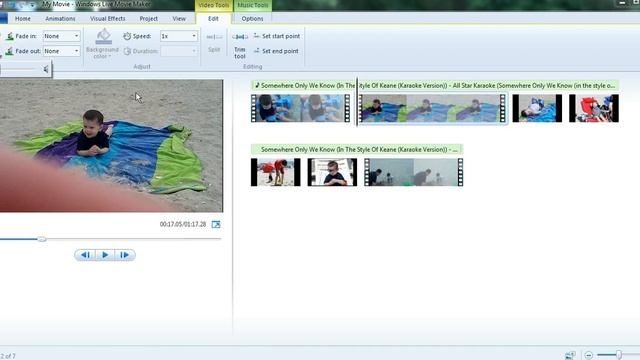Click the video preview of boy on towel
This screenshot has width=640, height=360.
pos(111,146)
